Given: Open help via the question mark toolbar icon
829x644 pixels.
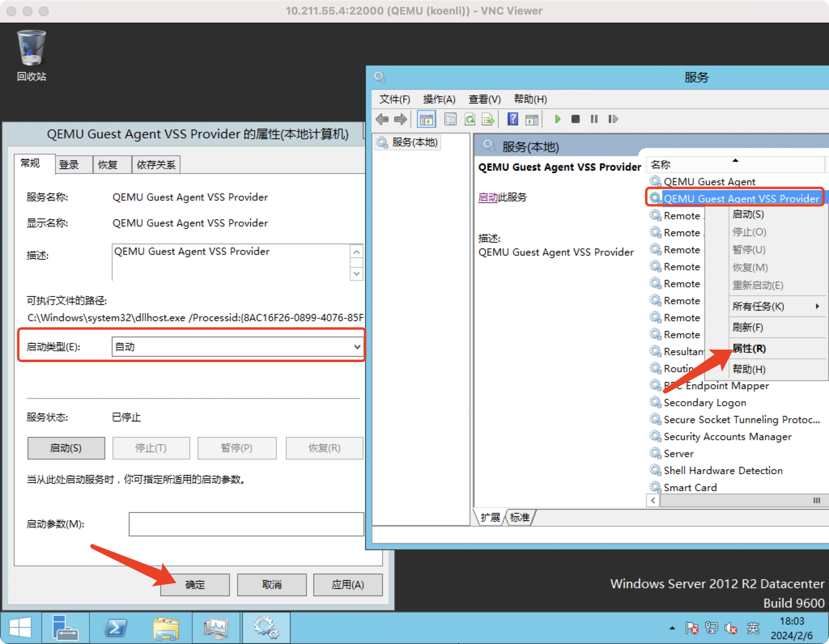Looking at the screenshot, I should [x=512, y=119].
